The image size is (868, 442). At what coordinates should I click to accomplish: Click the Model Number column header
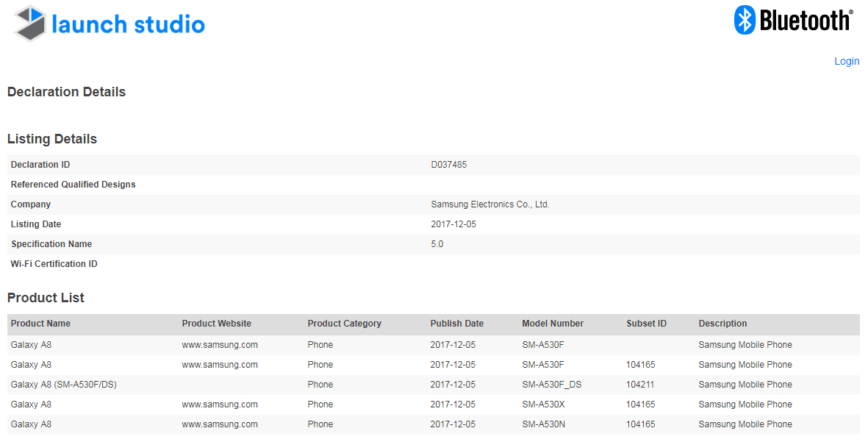point(553,324)
